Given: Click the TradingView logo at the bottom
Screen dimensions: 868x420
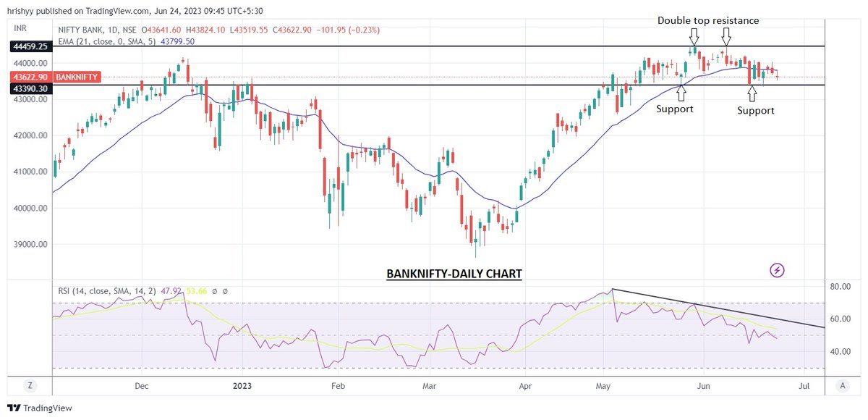Looking at the screenshot, I should coord(39,408).
